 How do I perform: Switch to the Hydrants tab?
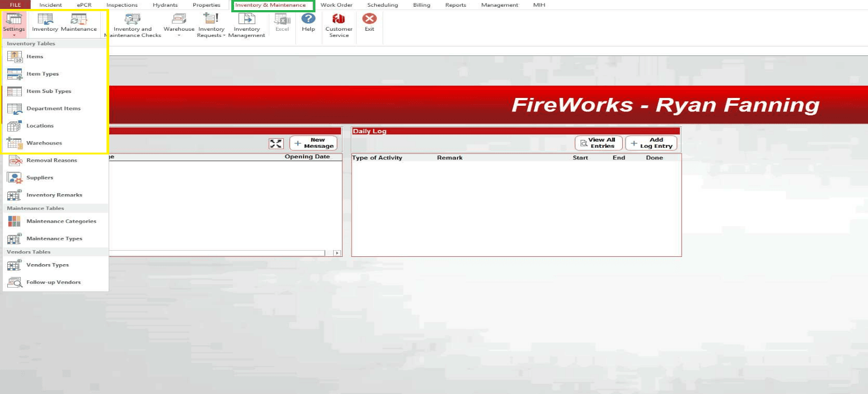click(165, 5)
